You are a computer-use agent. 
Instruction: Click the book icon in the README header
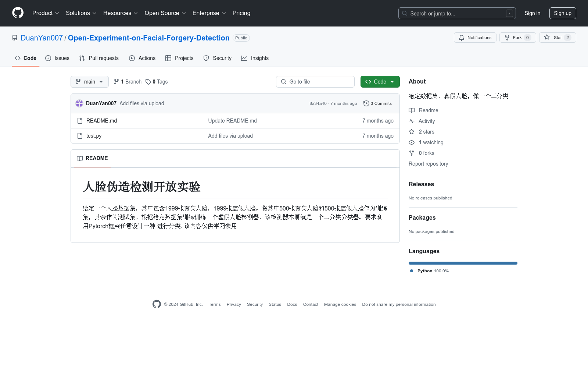(x=80, y=158)
